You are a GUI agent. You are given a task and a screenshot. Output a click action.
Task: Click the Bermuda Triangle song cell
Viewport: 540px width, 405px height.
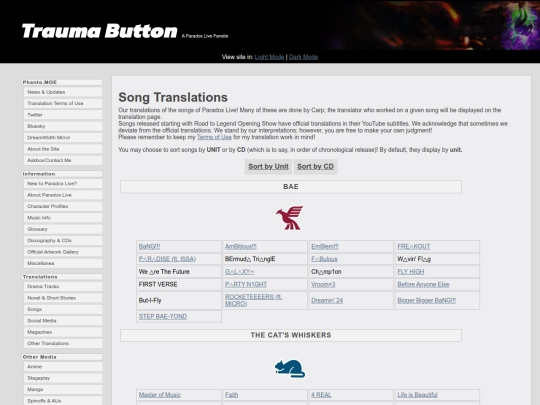point(265,259)
